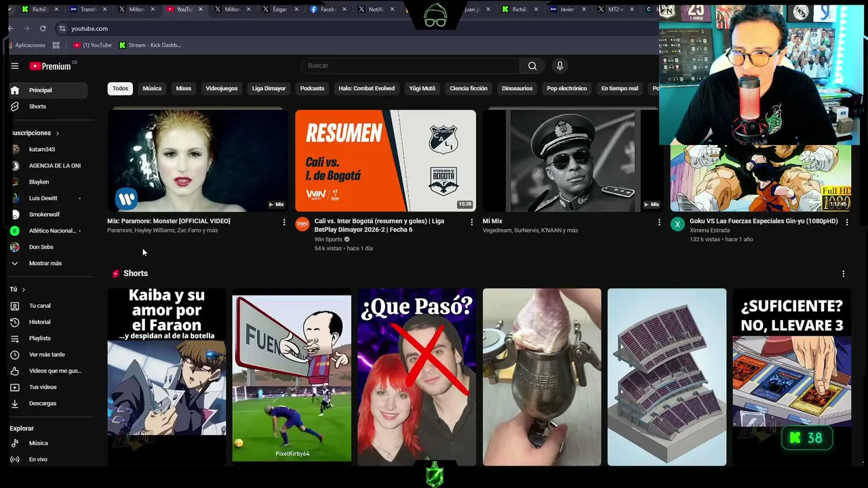Expand the Tú section chevron
868x488 pixels.
click(x=23, y=289)
